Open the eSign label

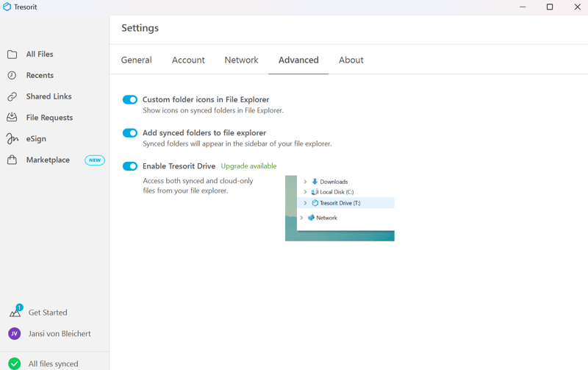tap(36, 139)
